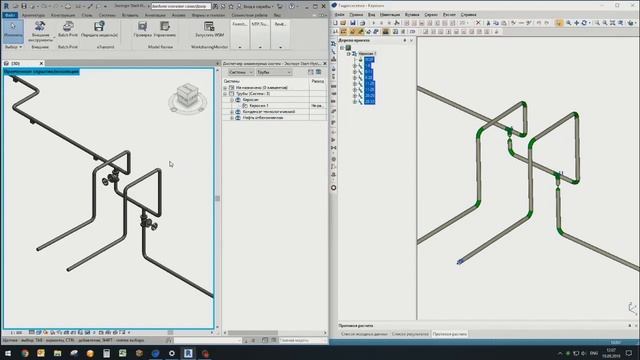Open the Расчет menu in Гидросистема

(449, 15)
